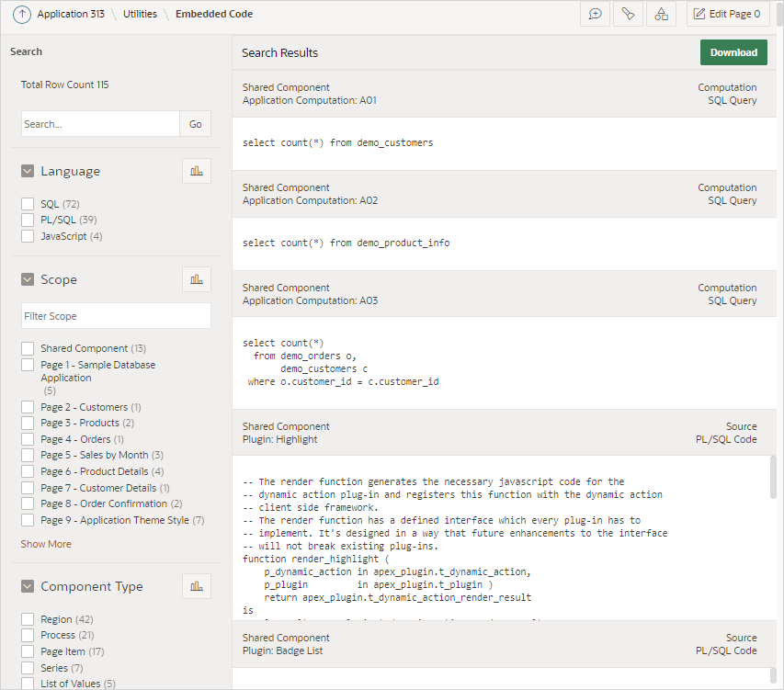Activate the Spotlight search flashlight icon
This screenshot has height=690, width=784.
click(629, 14)
